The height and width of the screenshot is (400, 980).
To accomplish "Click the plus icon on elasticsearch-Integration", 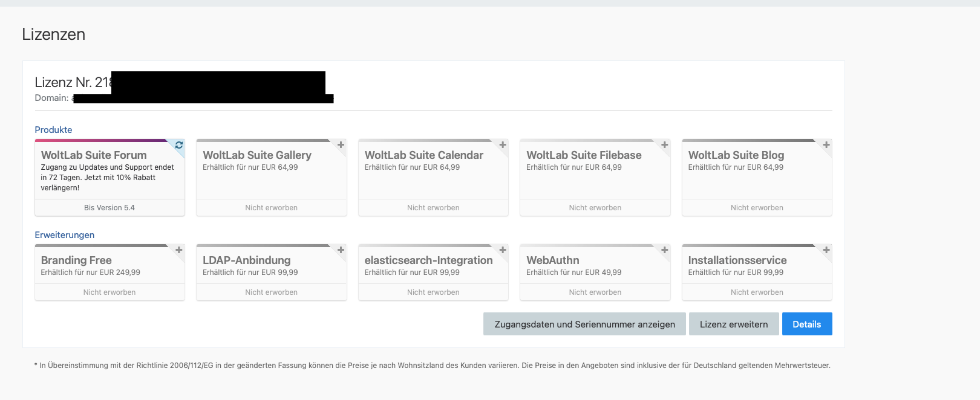I will [x=503, y=250].
